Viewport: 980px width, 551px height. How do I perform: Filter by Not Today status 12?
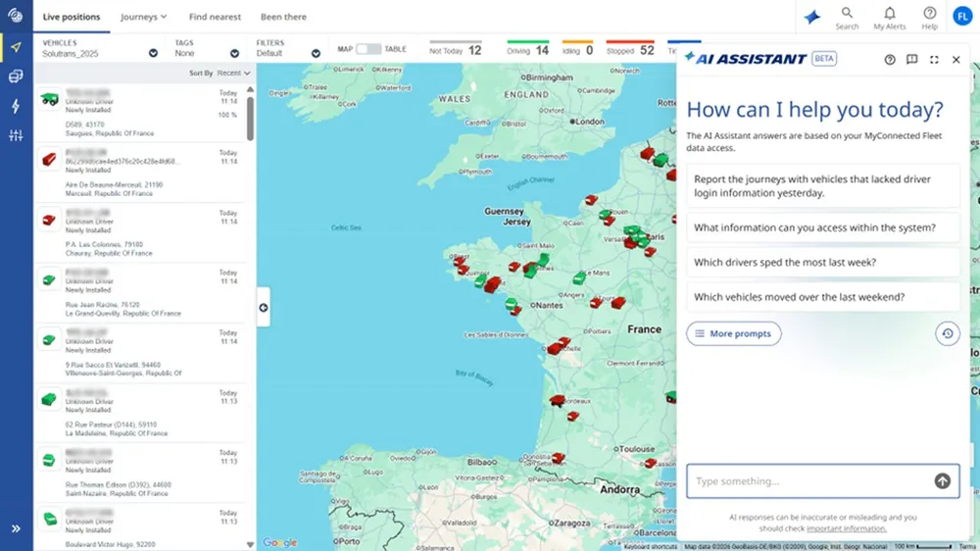(456, 50)
